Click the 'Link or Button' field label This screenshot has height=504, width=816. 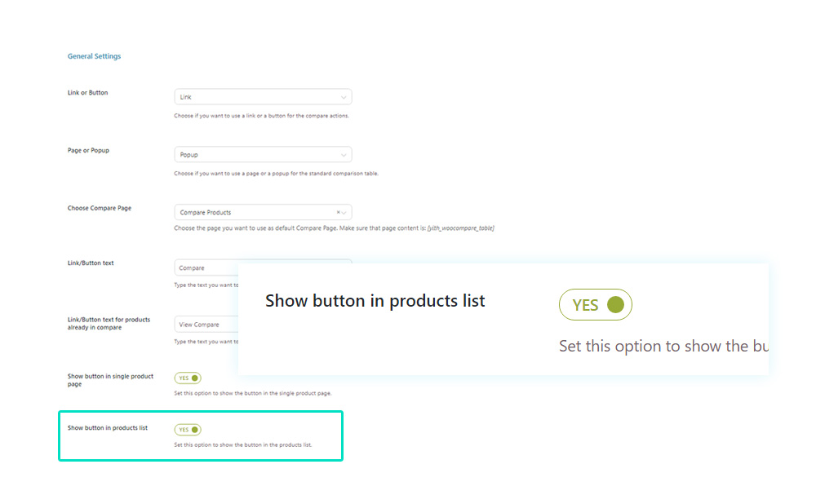click(x=87, y=93)
